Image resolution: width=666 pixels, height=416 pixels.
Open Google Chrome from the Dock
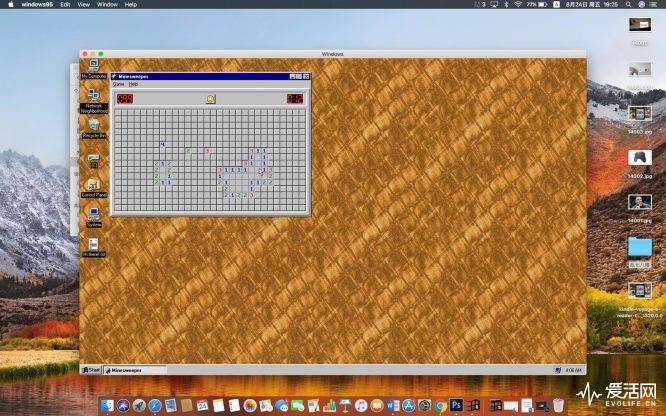pos(440,405)
